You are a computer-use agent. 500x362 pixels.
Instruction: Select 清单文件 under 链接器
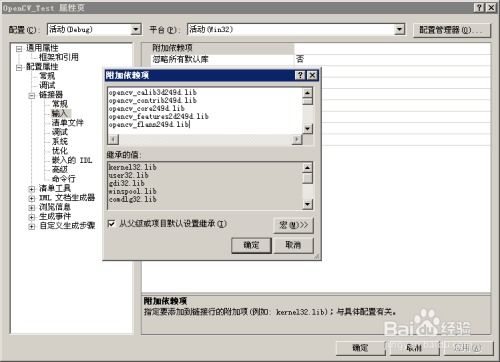(x=68, y=123)
